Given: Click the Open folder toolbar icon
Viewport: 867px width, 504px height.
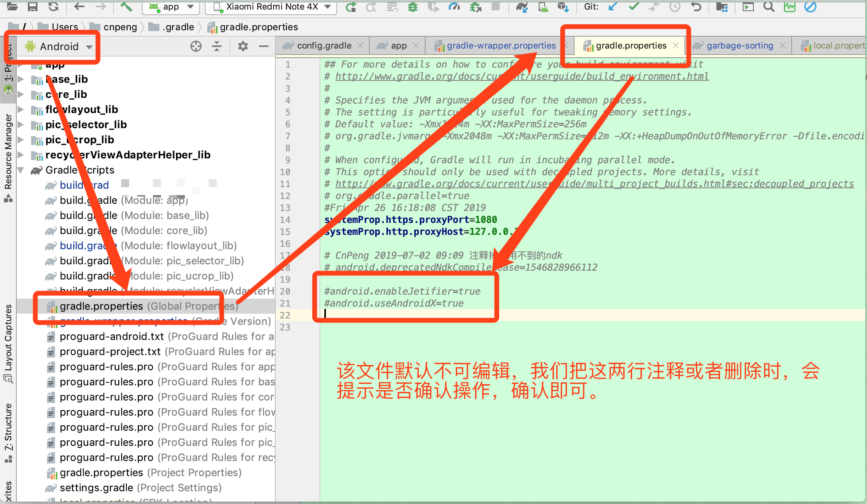Looking at the screenshot, I should pos(12,6).
